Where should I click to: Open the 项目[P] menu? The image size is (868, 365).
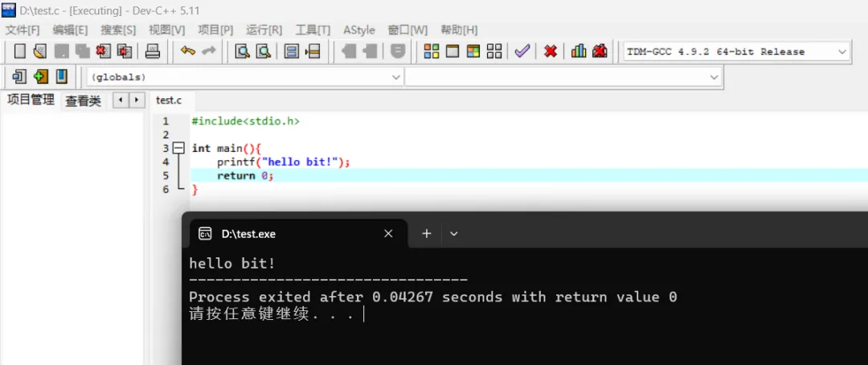pyautogui.click(x=216, y=30)
